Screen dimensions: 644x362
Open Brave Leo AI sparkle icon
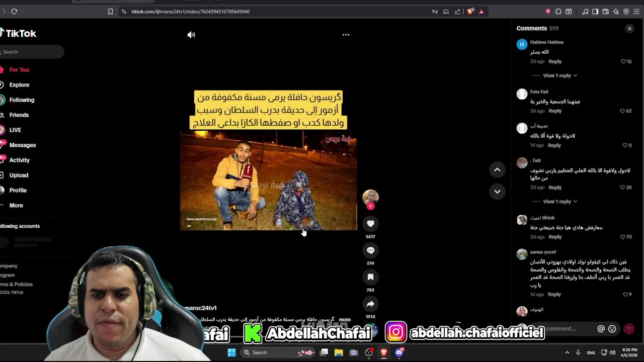coord(616,12)
